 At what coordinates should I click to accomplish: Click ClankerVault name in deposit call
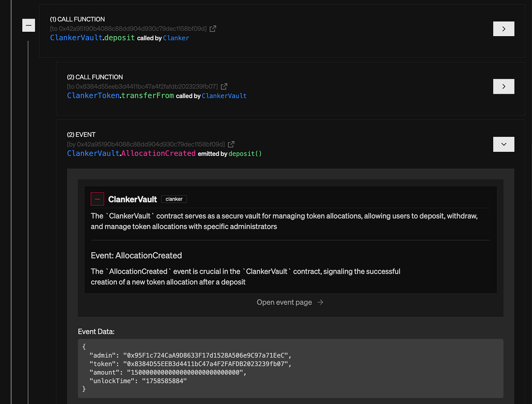(76, 38)
